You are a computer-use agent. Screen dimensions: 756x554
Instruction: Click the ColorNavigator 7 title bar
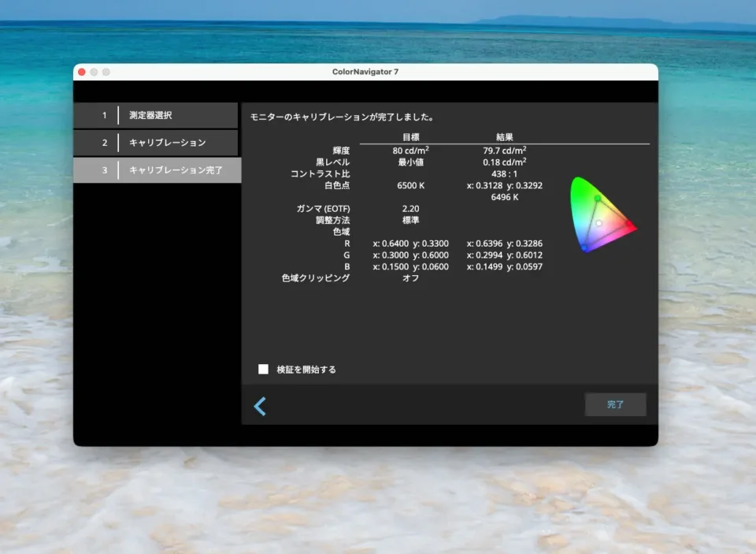tap(365, 72)
